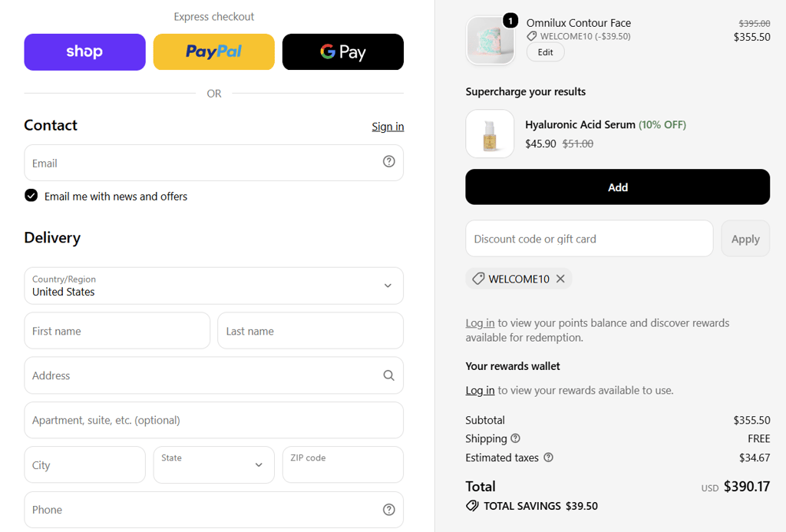This screenshot has height=532, width=786.
Task: Check out using Google Pay
Action: [343, 52]
